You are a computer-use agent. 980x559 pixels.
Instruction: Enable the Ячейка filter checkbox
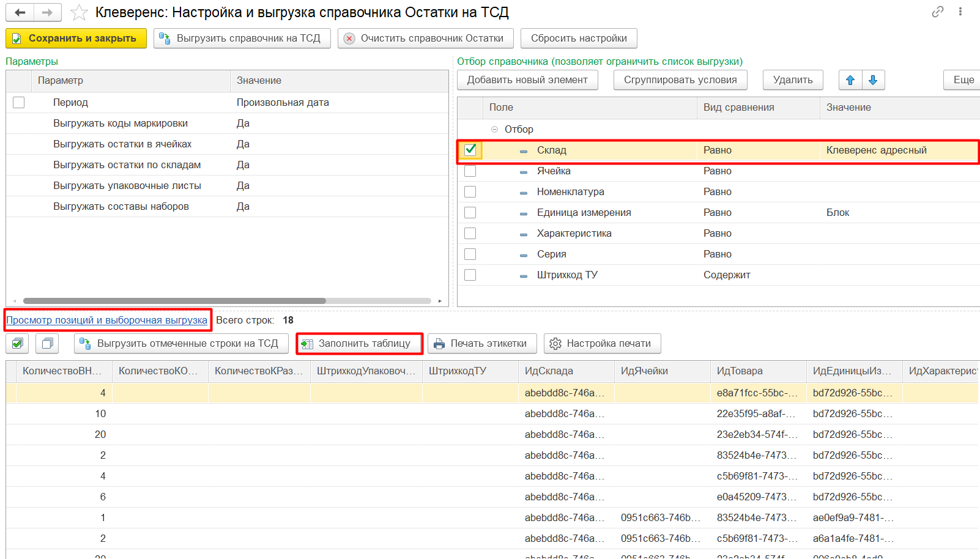pyautogui.click(x=470, y=171)
